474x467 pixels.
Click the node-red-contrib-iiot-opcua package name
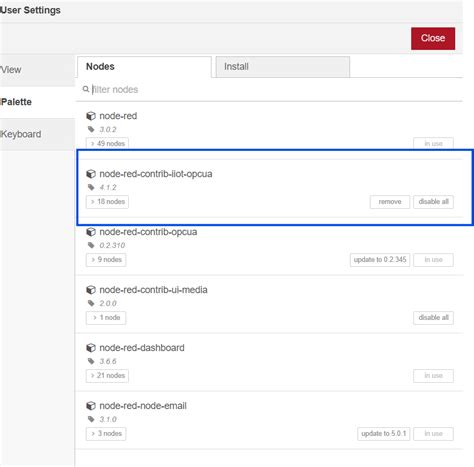(x=156, y=174)
